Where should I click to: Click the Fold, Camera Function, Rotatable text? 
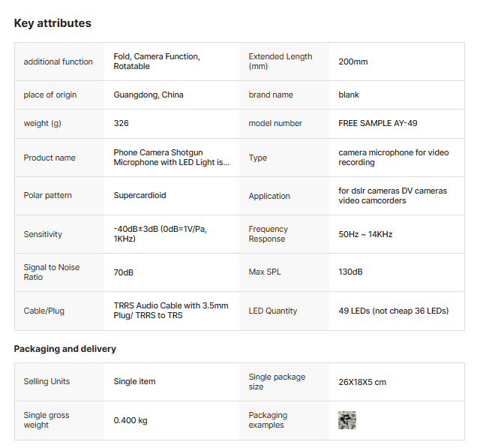(157, 62)
